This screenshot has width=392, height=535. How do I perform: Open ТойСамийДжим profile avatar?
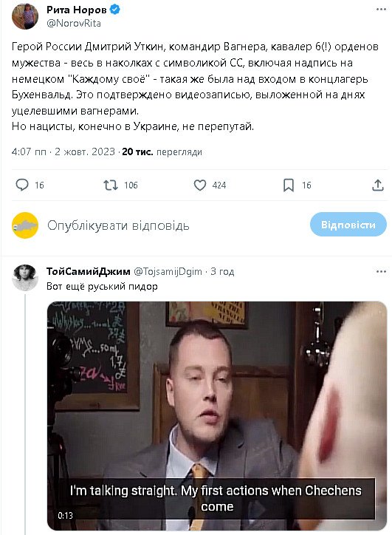[25, 277]
